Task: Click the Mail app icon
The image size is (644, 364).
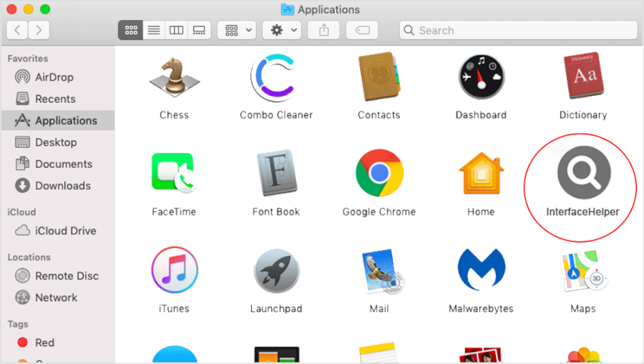Action: [x=381, y=271]
